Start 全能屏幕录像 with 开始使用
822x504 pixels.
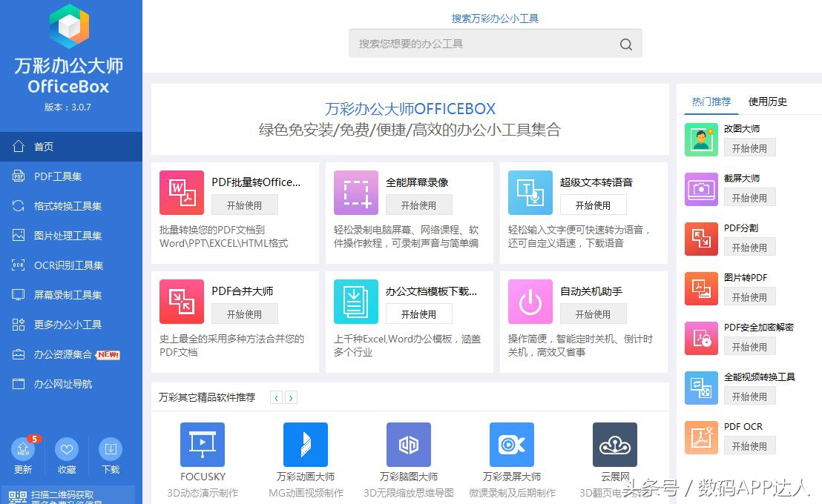click(419, 205)
